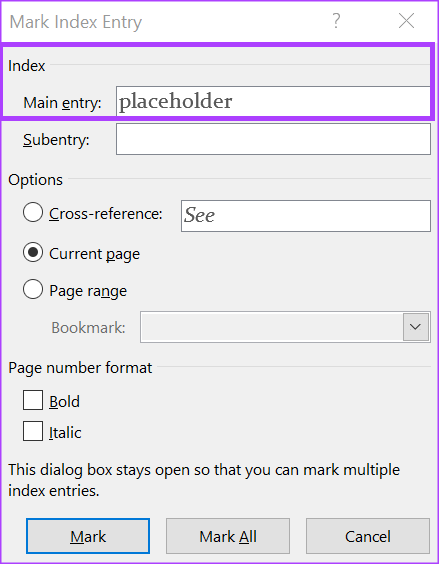Image resolution: width=439 pixels, height=564 pixels.
Task: Expand the Bookmark dropdown arrow
Action: [416, 327]
